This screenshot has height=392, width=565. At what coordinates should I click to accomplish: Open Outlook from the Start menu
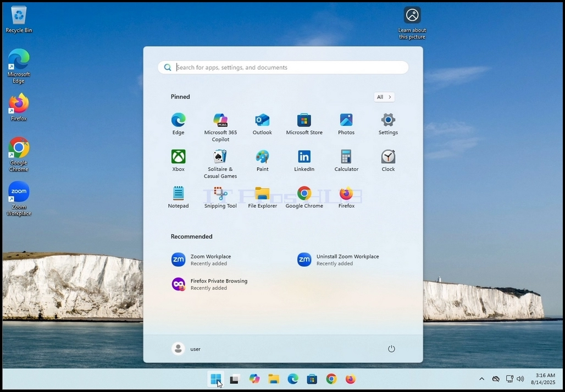(262, 124)
